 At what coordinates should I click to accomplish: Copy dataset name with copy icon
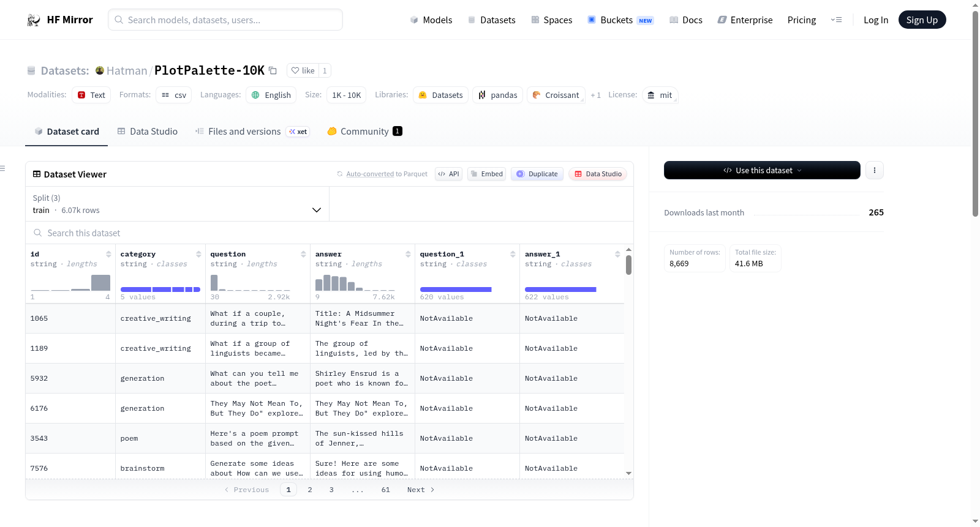[x=273, y=70]
